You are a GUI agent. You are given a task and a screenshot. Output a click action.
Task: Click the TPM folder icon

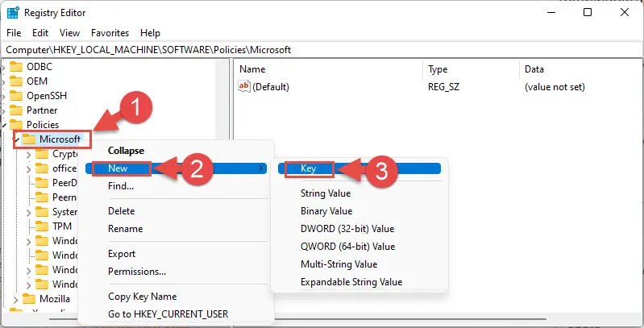(x=42, y=226)
